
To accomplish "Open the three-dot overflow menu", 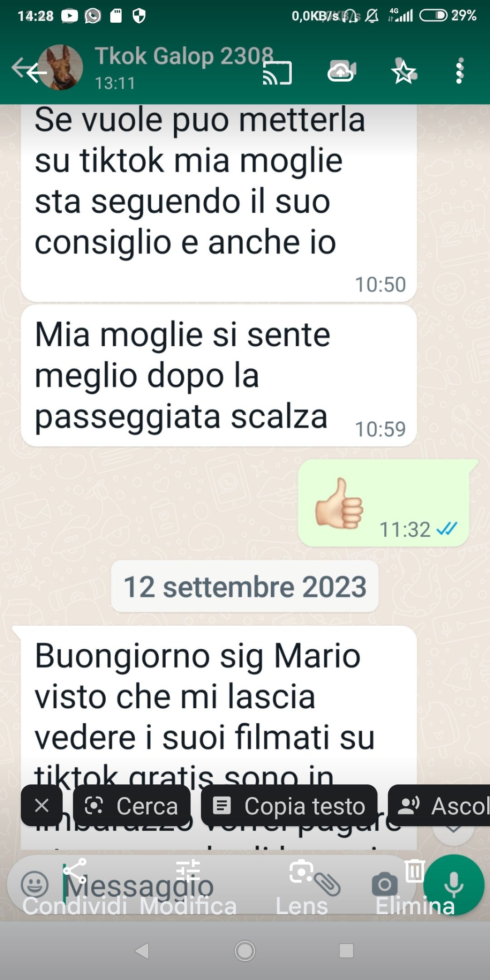I will (x=460, y=71).
